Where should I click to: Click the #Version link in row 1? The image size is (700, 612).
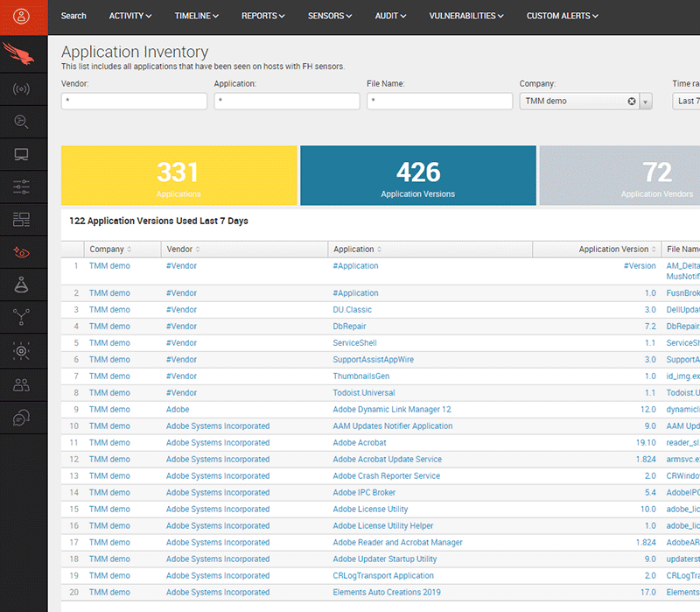[x=640, y=266]
